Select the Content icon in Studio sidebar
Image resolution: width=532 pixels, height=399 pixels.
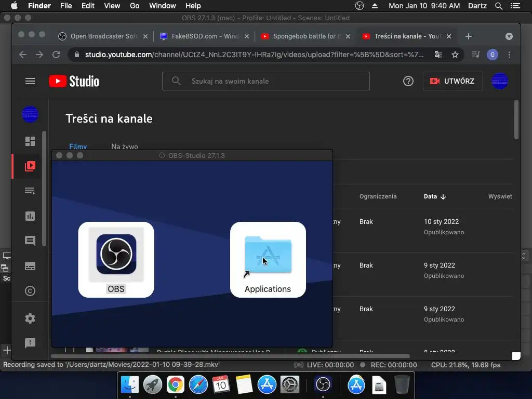pyautogui.click(x=30, y=166)
